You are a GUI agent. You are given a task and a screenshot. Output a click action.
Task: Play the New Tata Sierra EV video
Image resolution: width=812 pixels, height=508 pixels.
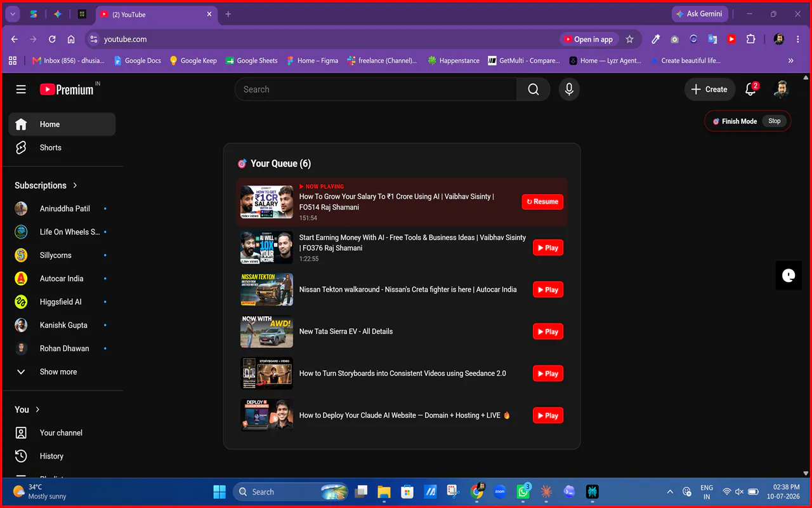[x=548, y=331]
